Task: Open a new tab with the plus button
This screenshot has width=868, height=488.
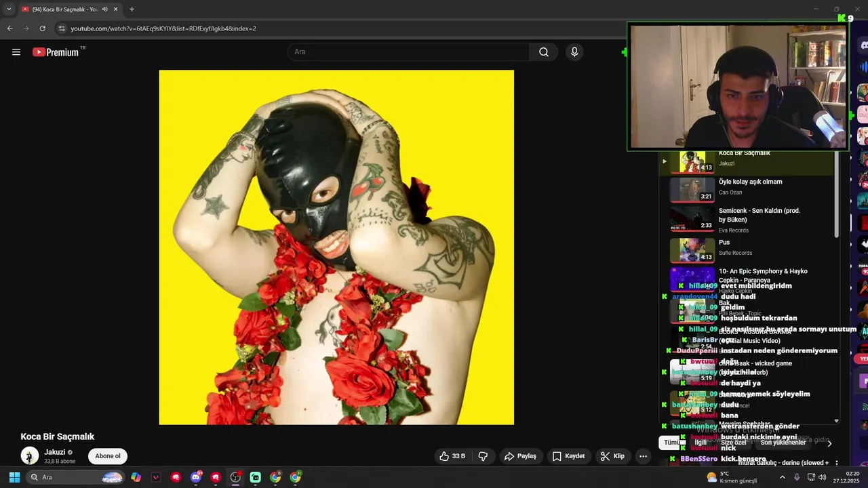Action: [x=132, y=9]
